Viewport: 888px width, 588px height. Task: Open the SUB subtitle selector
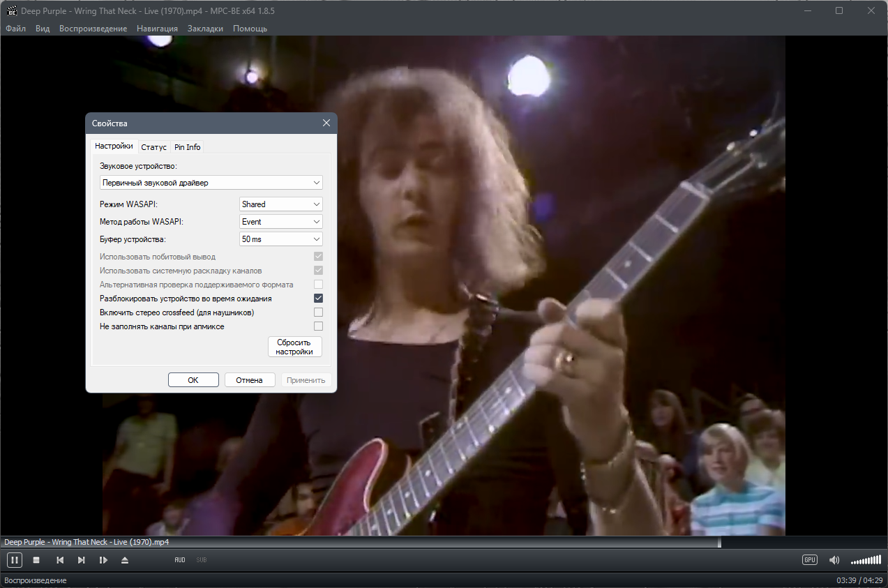tap(202, 560)
